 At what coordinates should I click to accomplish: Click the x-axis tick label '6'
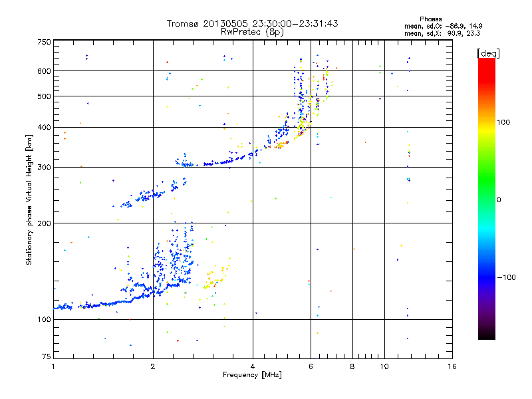click(311, 366)
